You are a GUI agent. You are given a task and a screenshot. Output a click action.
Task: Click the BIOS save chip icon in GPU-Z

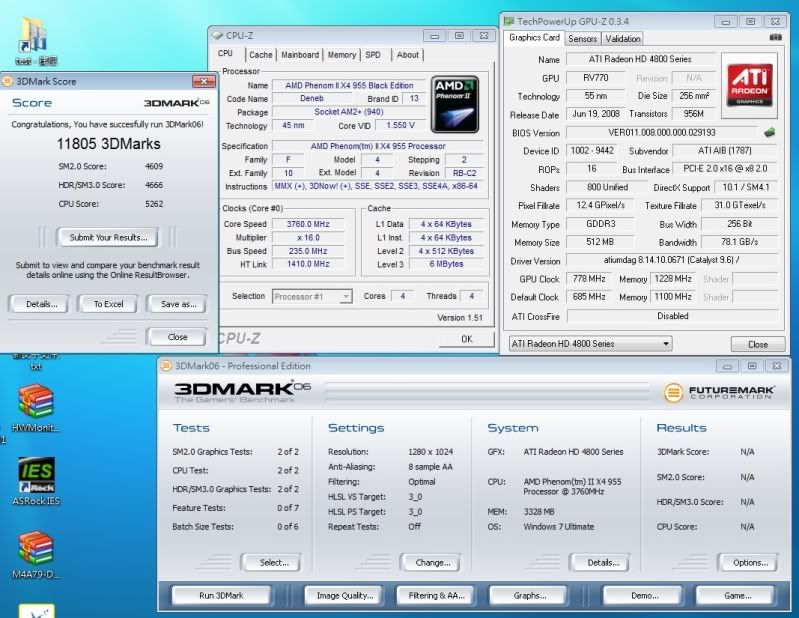point(770,132)
